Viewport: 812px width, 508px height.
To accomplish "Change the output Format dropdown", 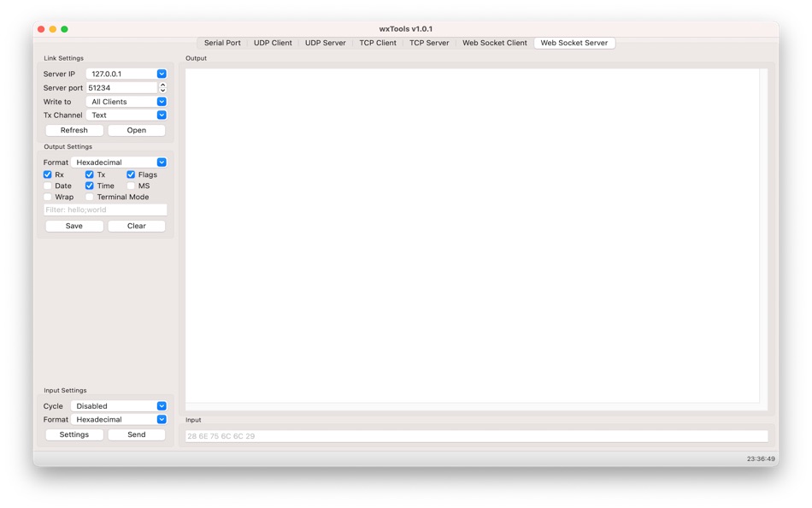I will pyautogui.click(x=162, y=162).
